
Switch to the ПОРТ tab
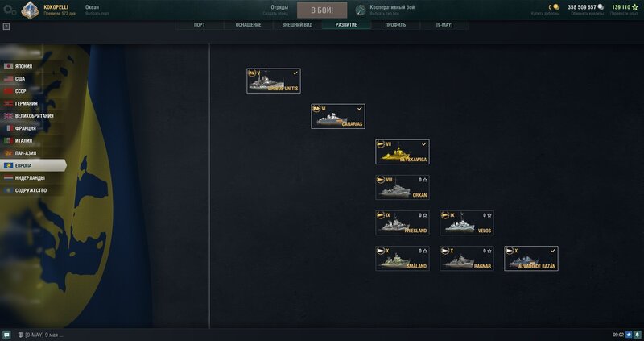point(200,25)
